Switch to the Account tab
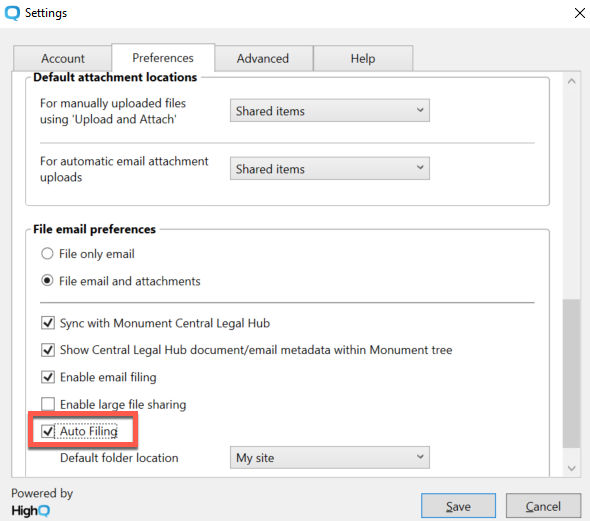The width and height of the screenshot is (590, 521). [x=63, y=59]
